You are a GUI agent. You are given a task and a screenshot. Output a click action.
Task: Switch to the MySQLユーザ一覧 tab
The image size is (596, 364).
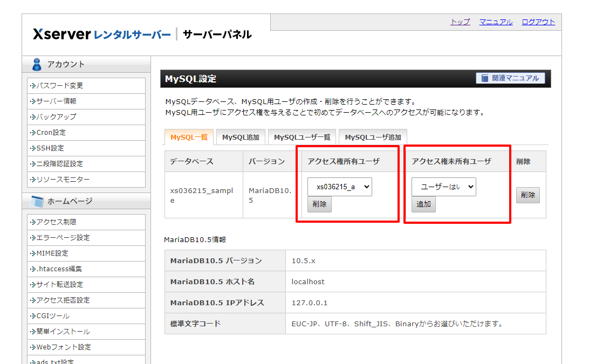click(x=303, y=136)
